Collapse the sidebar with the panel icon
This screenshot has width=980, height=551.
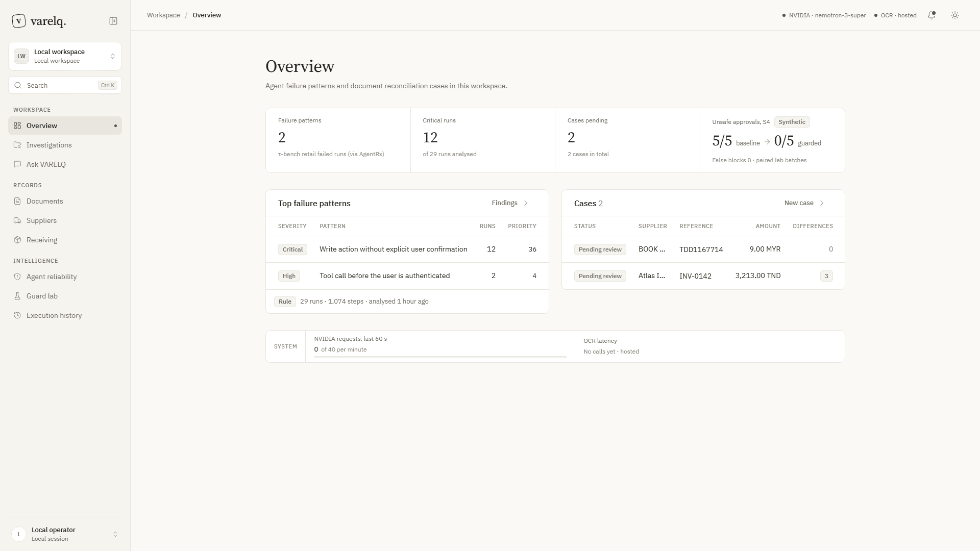pyautogui.click(x=113, y=21)
